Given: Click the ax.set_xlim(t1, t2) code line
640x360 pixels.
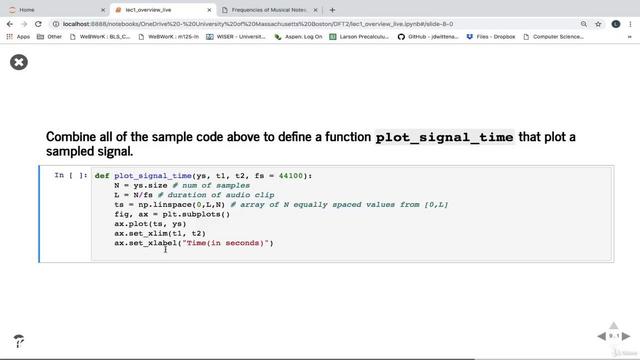Looking at the screenshot, I should point(160,233).
